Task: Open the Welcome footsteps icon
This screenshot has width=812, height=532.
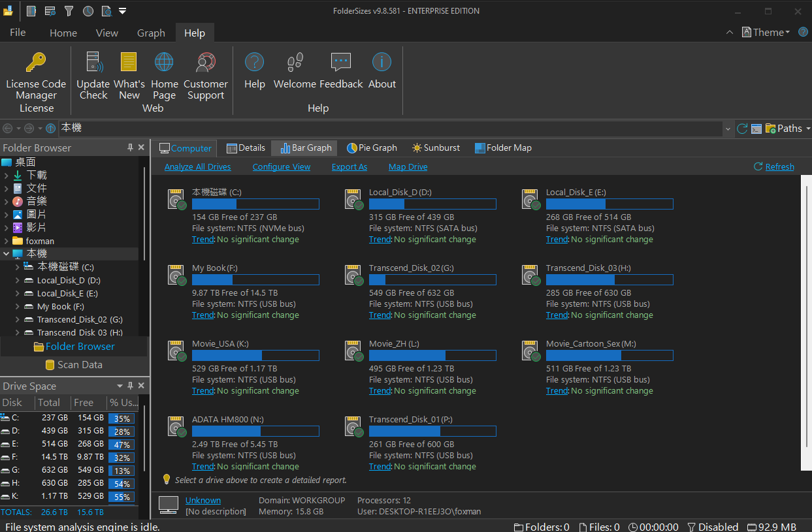Action: 295,63
